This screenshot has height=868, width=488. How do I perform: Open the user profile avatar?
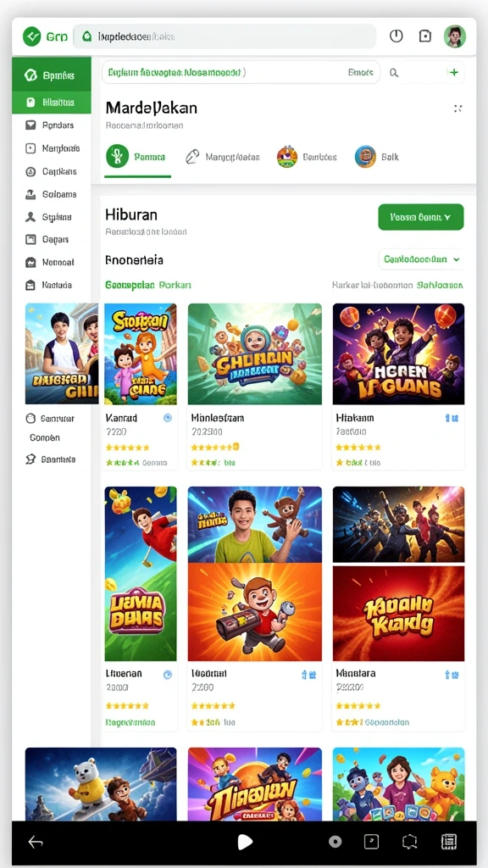coord(455,36)
